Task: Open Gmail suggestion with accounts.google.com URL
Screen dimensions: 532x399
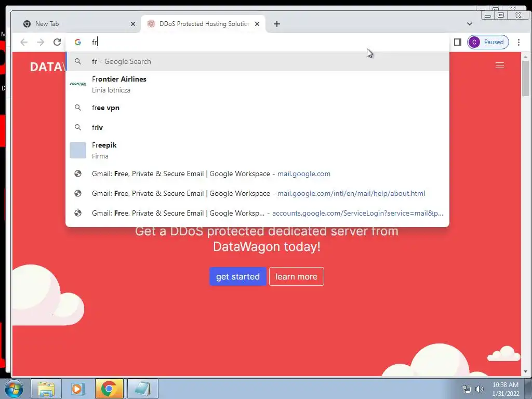Action: (257, 213)
